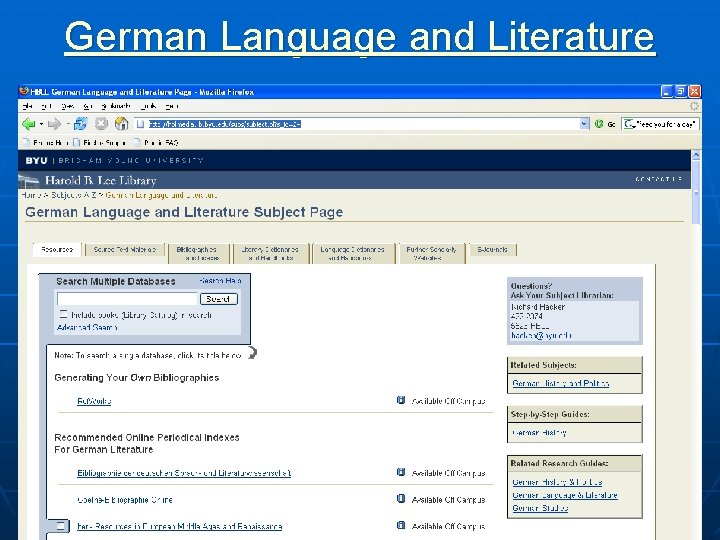Open the Bookmarks menu

[116, 106]
